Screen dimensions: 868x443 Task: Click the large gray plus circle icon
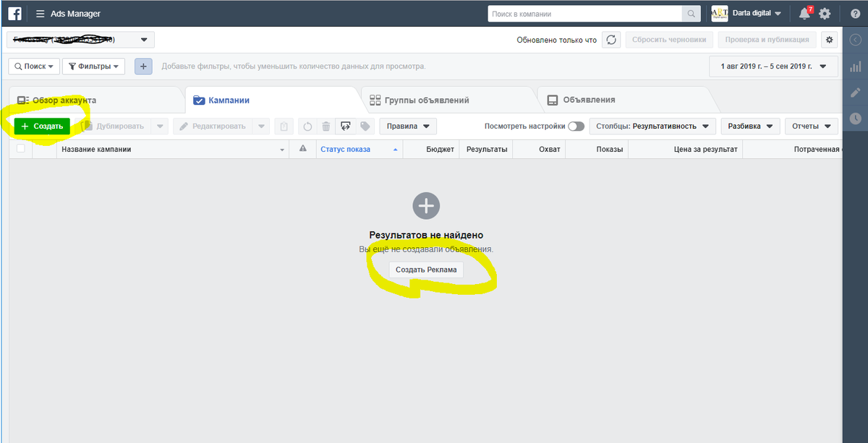426,206
